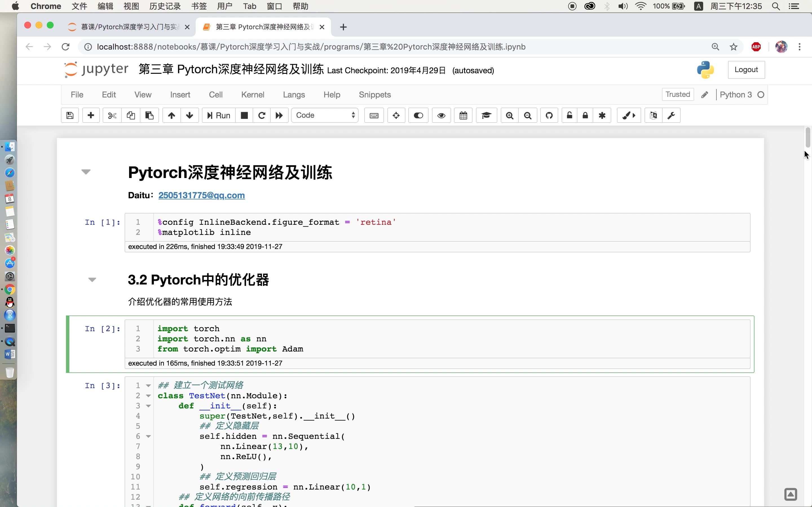
Task: Select the translate notebook icon
Action: 654,115
